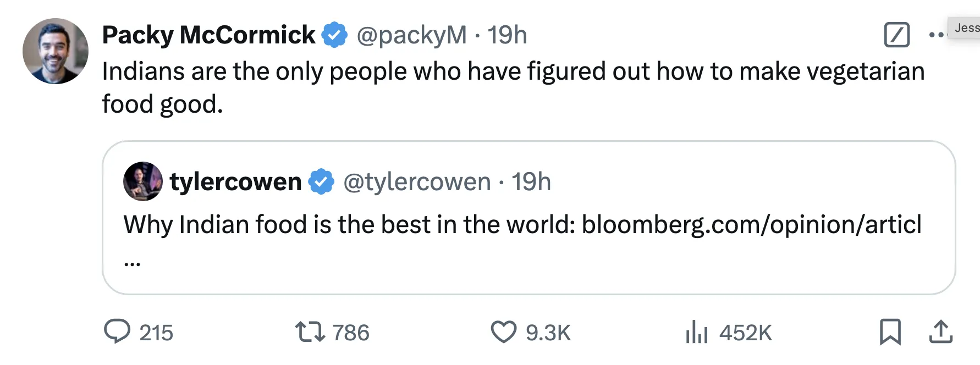Screen dimensions: 980x365
Task: Click the @packyM handle
Action: pyautogui.click(x=411, y=35)
